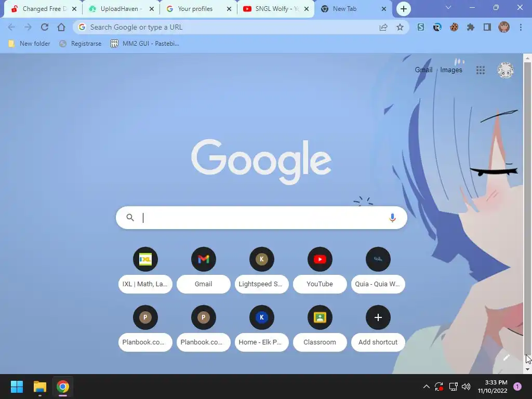
Task: Open the Windows Start menu
Action: click(17, 387)
